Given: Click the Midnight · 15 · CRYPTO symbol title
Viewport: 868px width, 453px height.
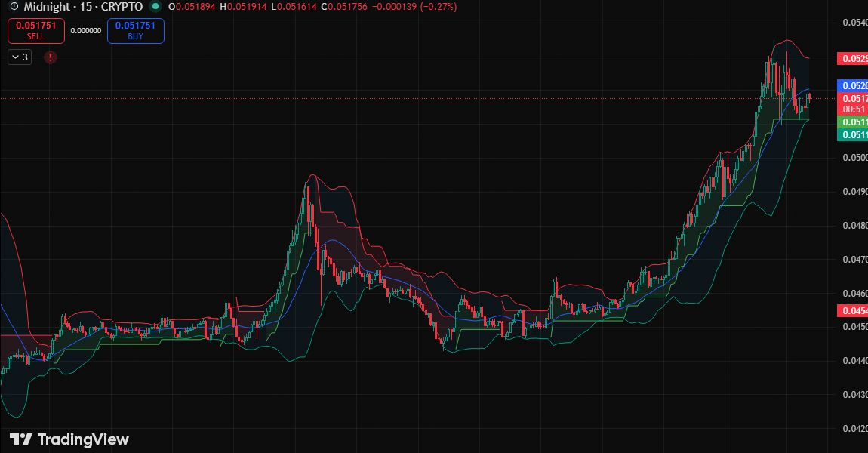Looking at the screenshot, I should point(83,7).
